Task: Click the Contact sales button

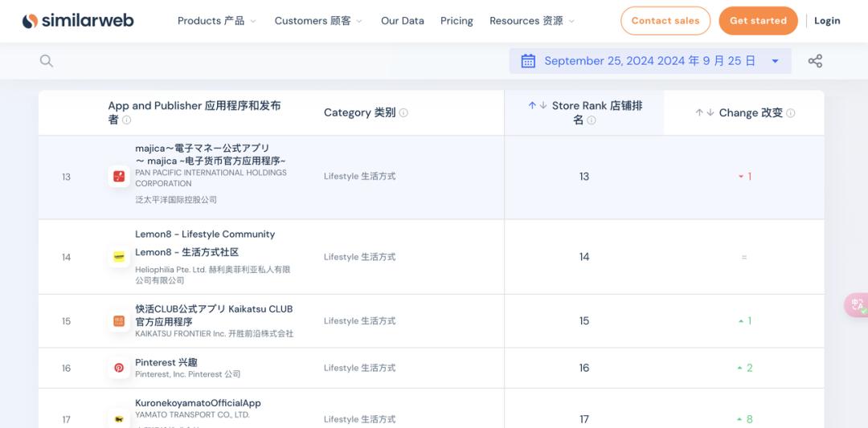Action: pos(665,21)
